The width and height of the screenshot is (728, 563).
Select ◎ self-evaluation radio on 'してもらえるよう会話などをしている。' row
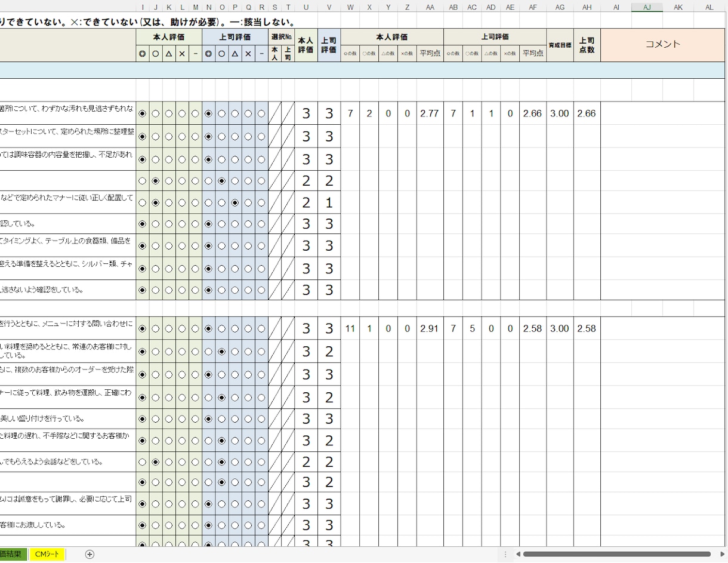tap(142, 462)
